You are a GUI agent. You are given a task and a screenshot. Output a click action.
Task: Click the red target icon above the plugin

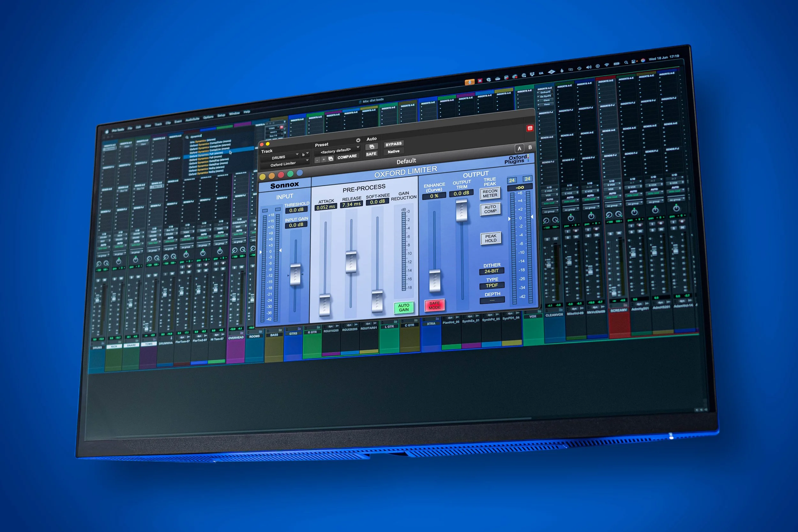pos(530,128)
